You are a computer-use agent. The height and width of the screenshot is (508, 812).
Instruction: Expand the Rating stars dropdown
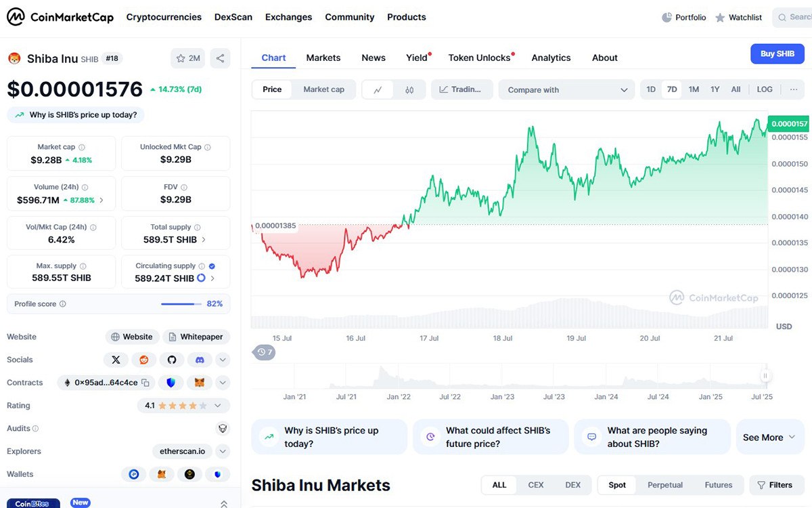218,406
